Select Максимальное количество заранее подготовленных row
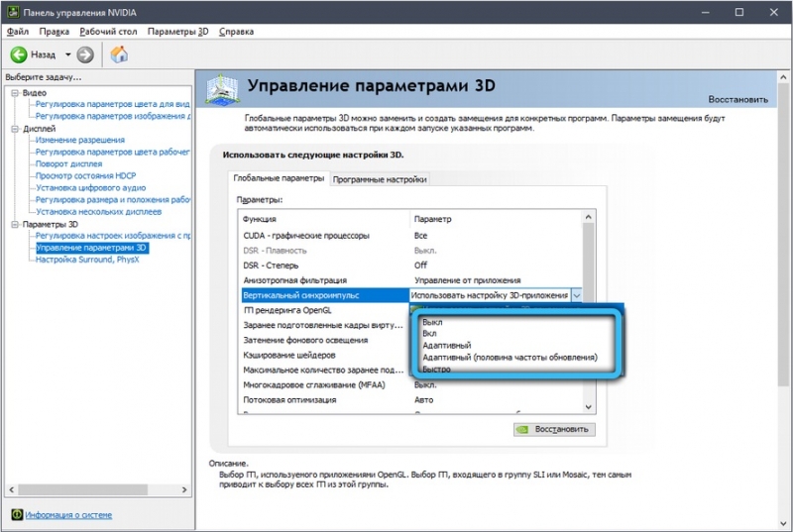This screenshot has width=793, height=532. [324, 370]
